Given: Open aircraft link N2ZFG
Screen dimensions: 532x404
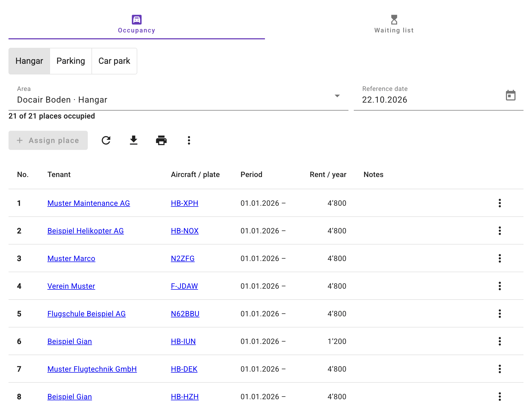Looking at the screenshot, I should (183, 259).
